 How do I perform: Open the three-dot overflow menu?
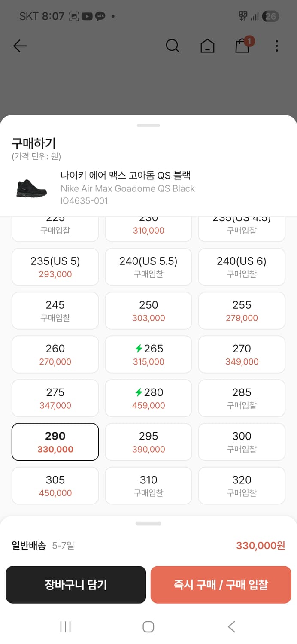[x=276, y=46]
